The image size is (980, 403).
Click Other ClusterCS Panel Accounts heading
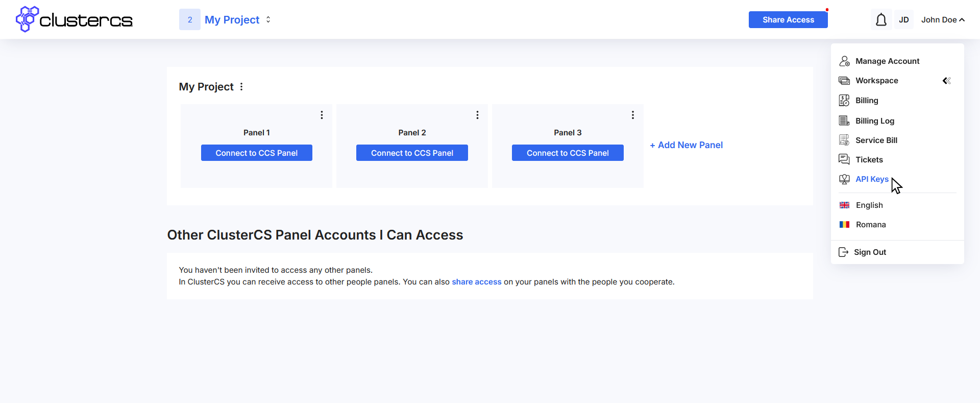pos(315,235)
